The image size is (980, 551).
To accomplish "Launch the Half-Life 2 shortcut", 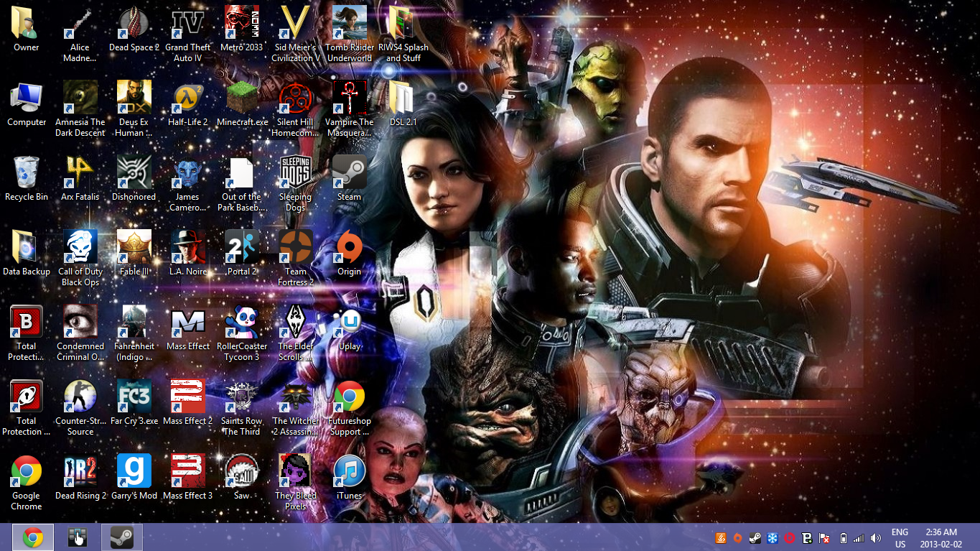I will [x=188, y=105].
